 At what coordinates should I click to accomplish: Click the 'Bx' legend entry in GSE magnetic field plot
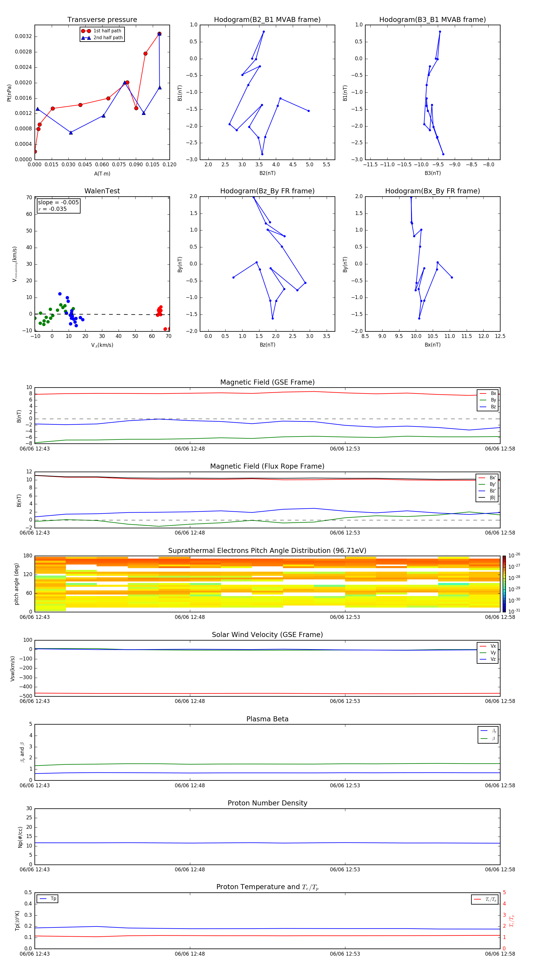[x=488, y=393]
